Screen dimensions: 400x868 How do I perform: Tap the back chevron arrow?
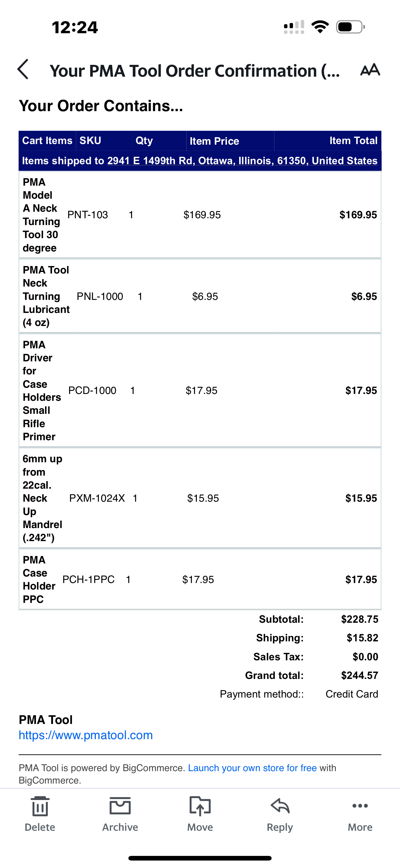pos(23,70)
